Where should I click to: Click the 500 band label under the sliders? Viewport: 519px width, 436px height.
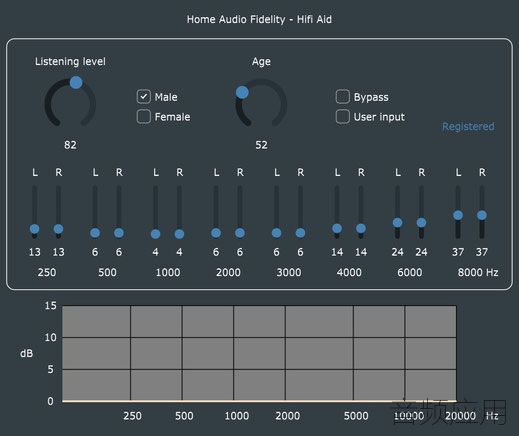point(107,272)
